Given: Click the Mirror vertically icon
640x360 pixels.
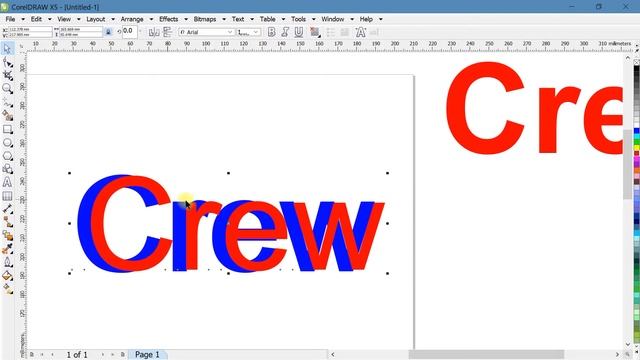Looking at the screenshot, I should (167, 32).
